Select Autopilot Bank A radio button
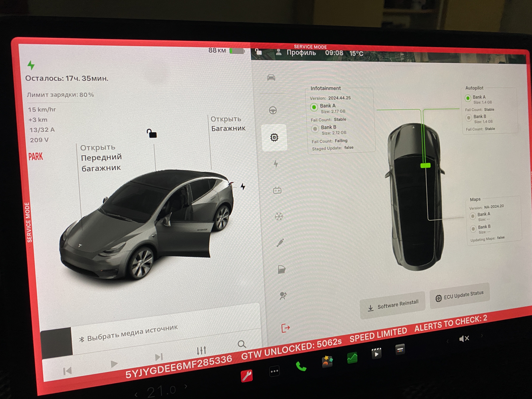Viewport: 532px width, 399px height. (468, 98)
